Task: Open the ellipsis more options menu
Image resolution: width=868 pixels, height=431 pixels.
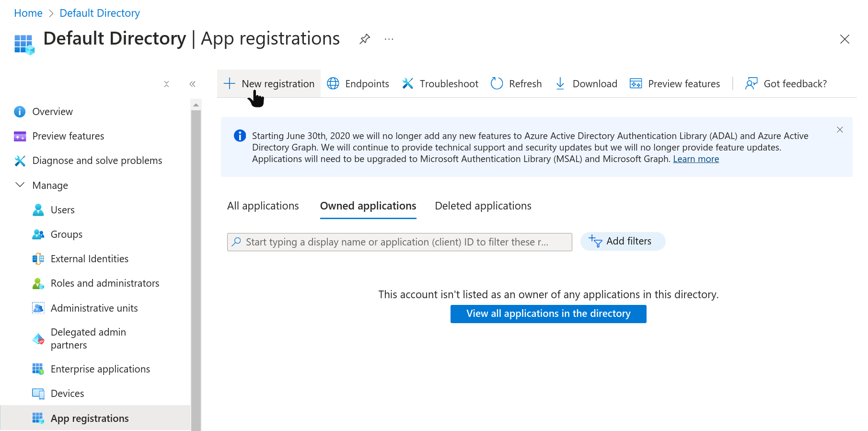Action: [389, 39]
